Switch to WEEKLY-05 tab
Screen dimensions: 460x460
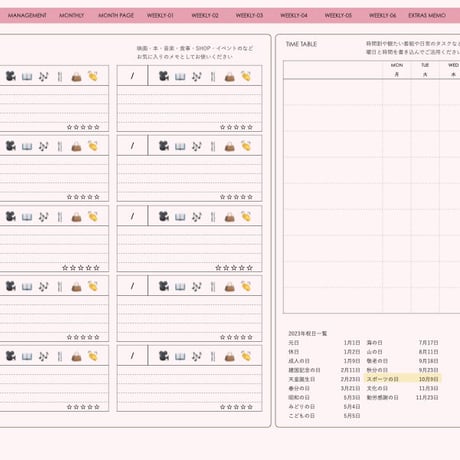[x=338, y=15]
